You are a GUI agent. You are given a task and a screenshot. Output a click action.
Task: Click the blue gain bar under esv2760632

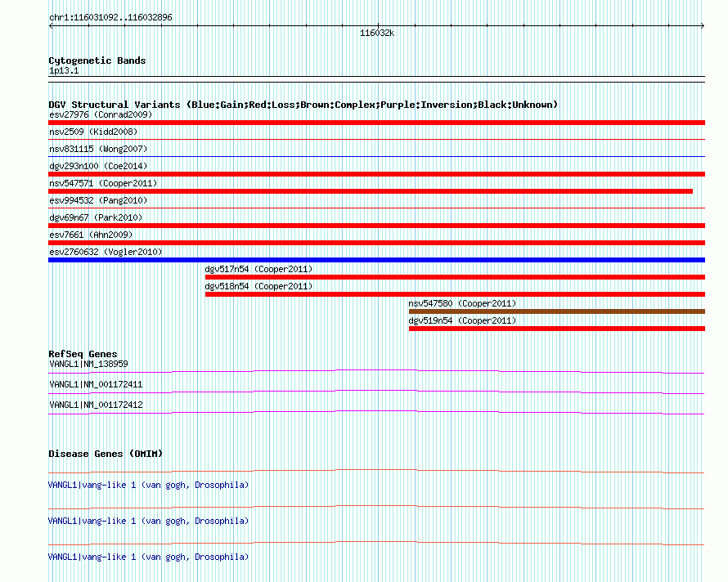point(376,260)
